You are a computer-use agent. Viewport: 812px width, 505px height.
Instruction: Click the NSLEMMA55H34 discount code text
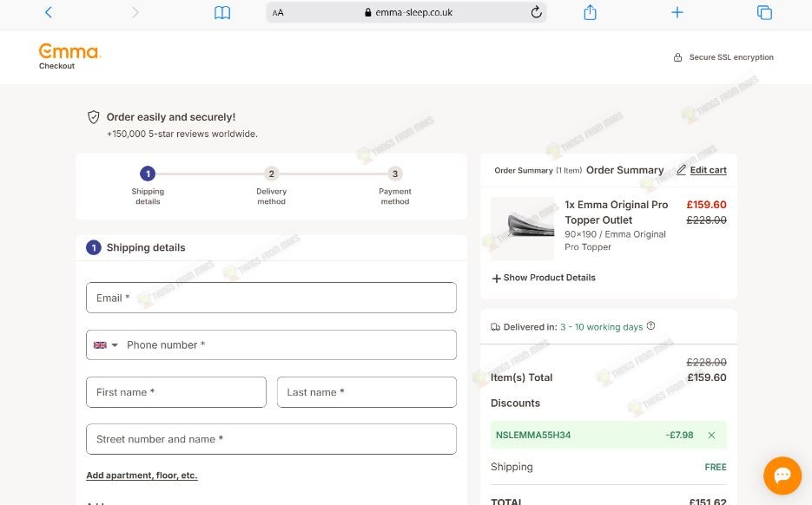533,435
